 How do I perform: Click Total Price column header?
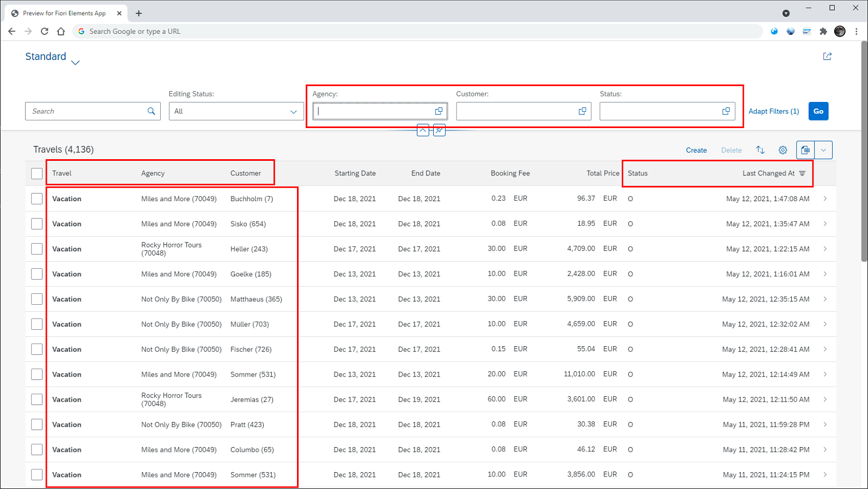pos(603,173)
